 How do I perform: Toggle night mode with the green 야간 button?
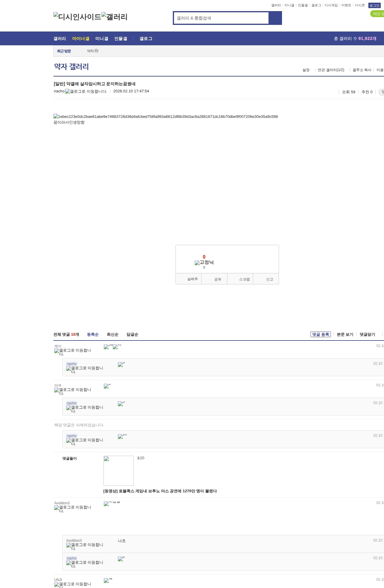click(x=377, y=14)
